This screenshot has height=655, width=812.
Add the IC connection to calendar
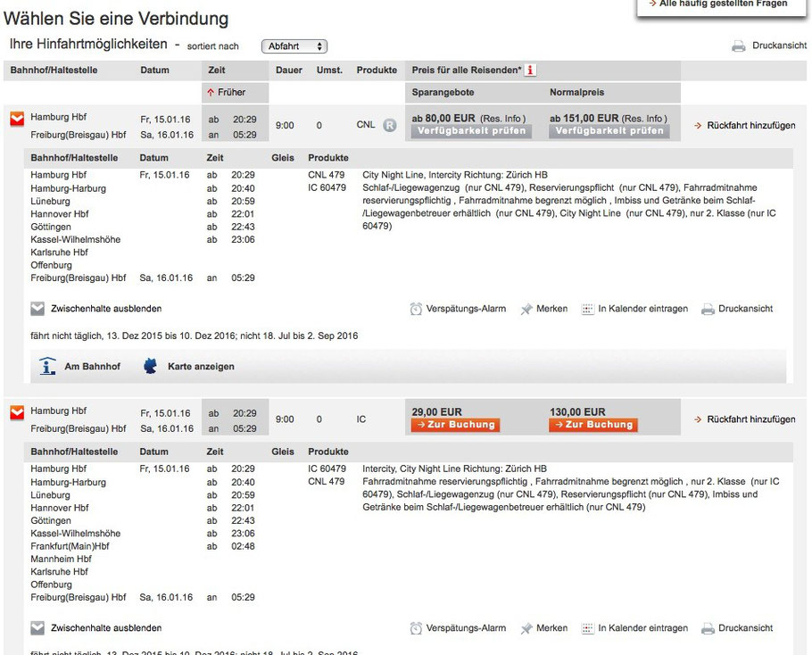click(643, 628)
